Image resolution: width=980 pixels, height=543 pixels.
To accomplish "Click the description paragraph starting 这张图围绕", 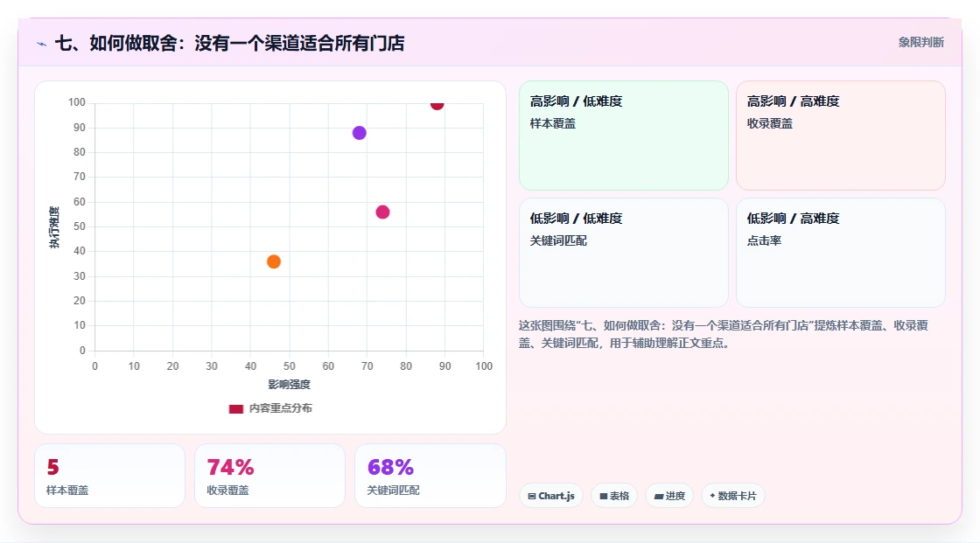I will point(723,334).
